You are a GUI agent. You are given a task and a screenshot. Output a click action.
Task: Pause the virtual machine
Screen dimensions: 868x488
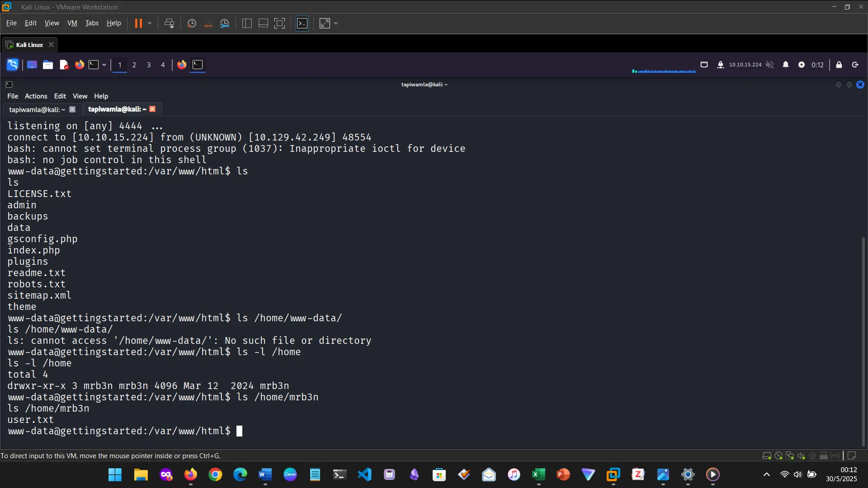click(x=139, y=23)
